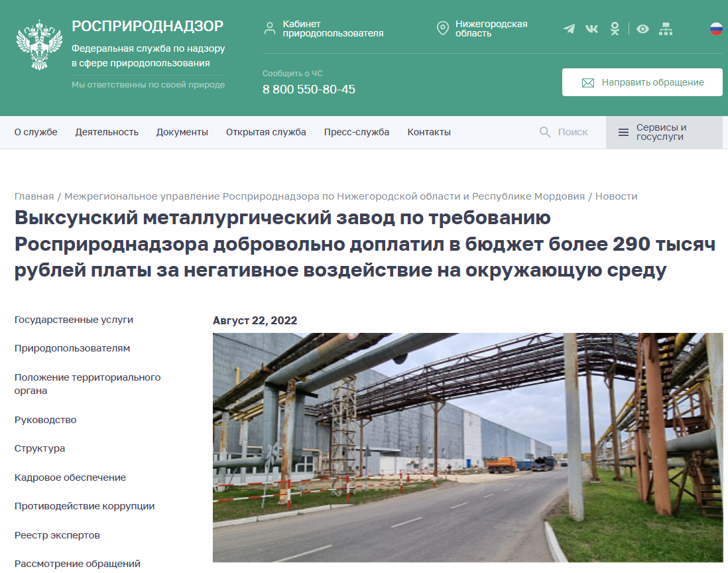Viewport: 728px width, 573px height.
Task: Click the Поиск search field
Action: pyautogui.click(x=573, y=133)
